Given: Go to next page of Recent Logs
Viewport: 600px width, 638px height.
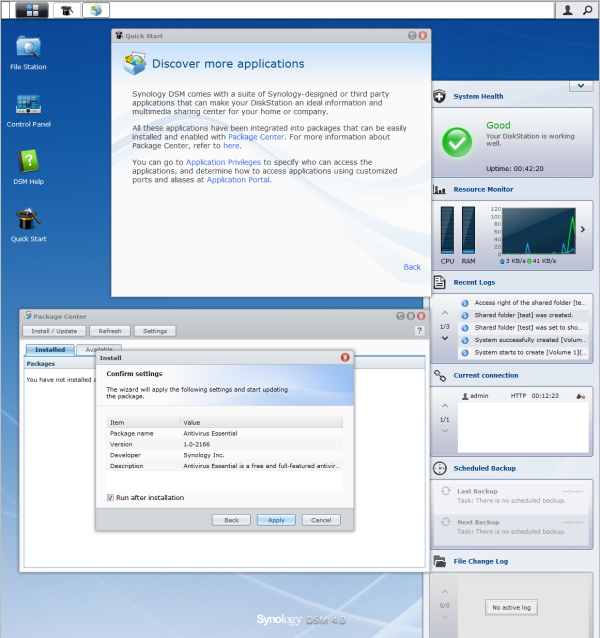Looking at the screenshot, I should (445, 338).
